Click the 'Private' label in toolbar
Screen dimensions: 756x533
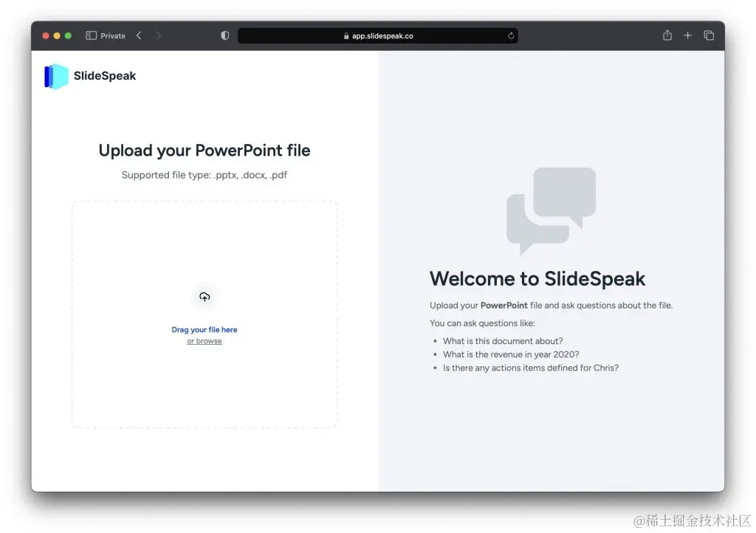click(x=113, y=35)
